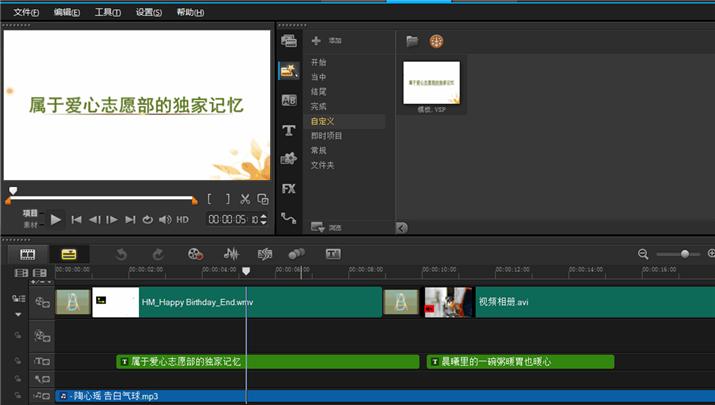Select the 结尾 category
Screen dimensions: 715x405
[318, 92]
